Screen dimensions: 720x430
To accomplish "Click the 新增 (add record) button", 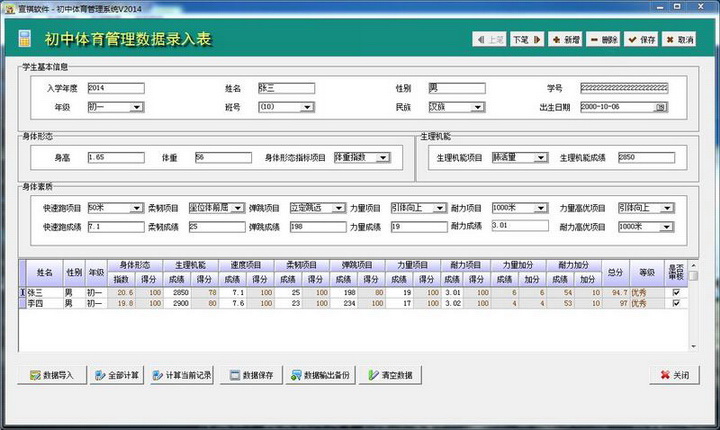I will pos(565,40).
